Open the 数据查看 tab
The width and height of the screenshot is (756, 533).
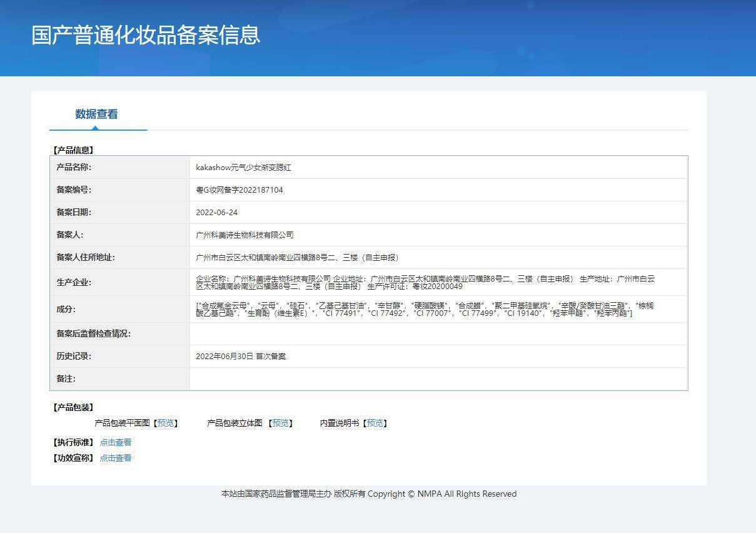96,114
